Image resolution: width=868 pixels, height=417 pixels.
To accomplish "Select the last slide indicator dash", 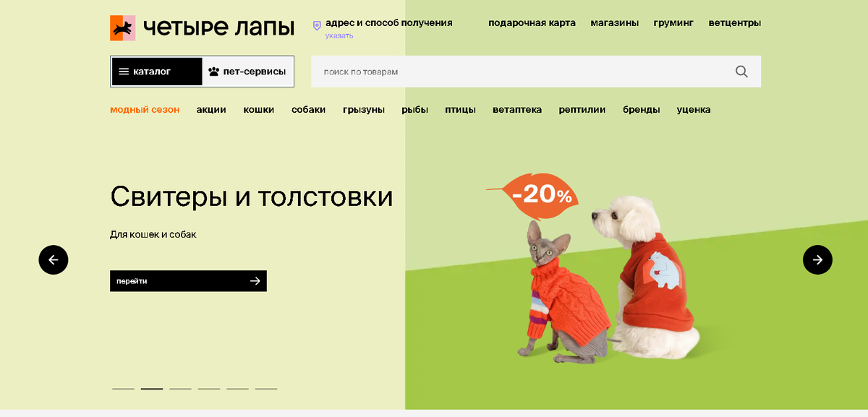I will click(266, 389).
